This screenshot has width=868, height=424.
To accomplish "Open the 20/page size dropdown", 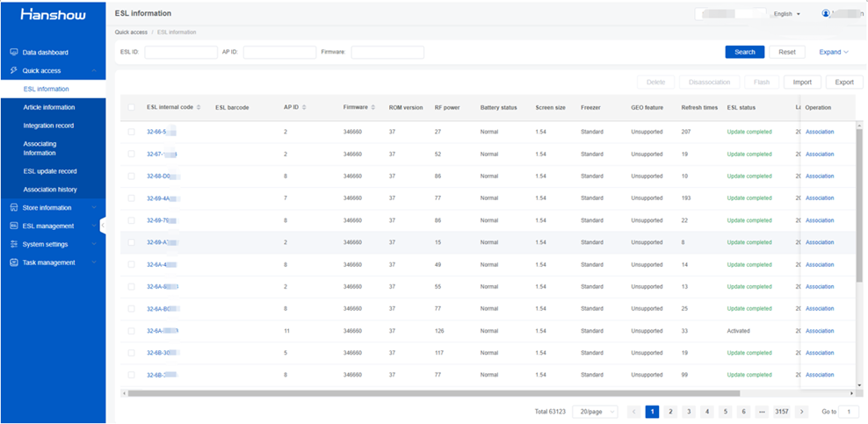I will (x=596, y=412).
